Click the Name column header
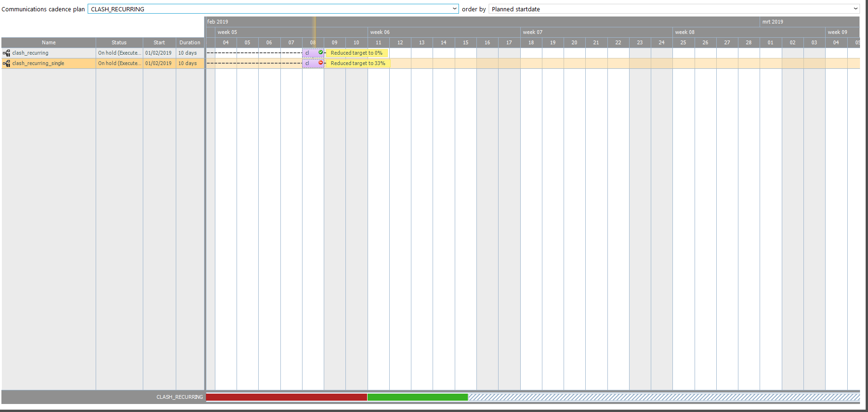The width and height of the screenshot is (868, 412). [49, 42]
